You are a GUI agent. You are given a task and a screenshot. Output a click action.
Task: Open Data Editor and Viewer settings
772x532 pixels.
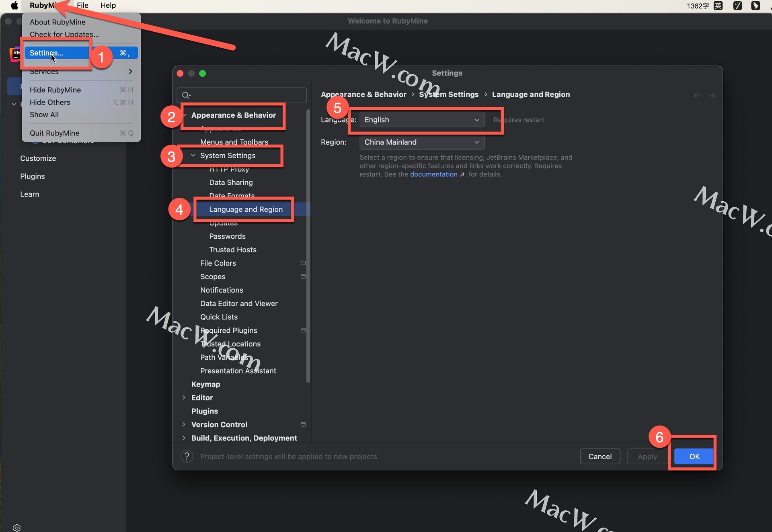(x=239, y=303)
